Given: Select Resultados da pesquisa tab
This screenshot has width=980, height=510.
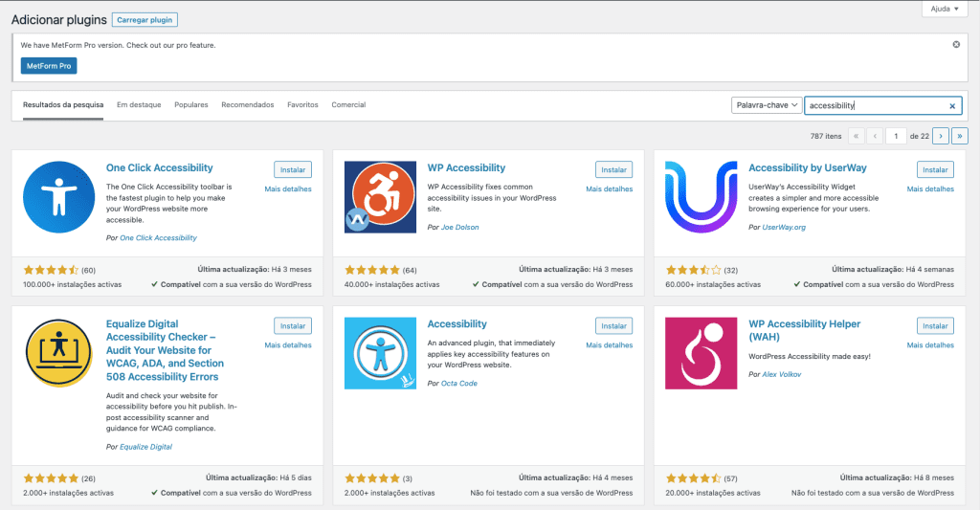Looking at the screenshot, I should (63, 105).
